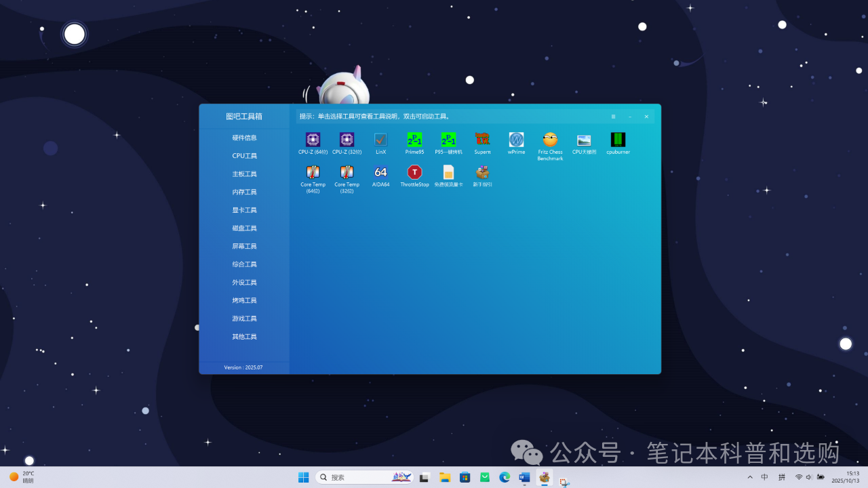The width and height of the screenshot is (868, 488).
Task: Click the cpuburner tool icon
Action: (618, 140)
